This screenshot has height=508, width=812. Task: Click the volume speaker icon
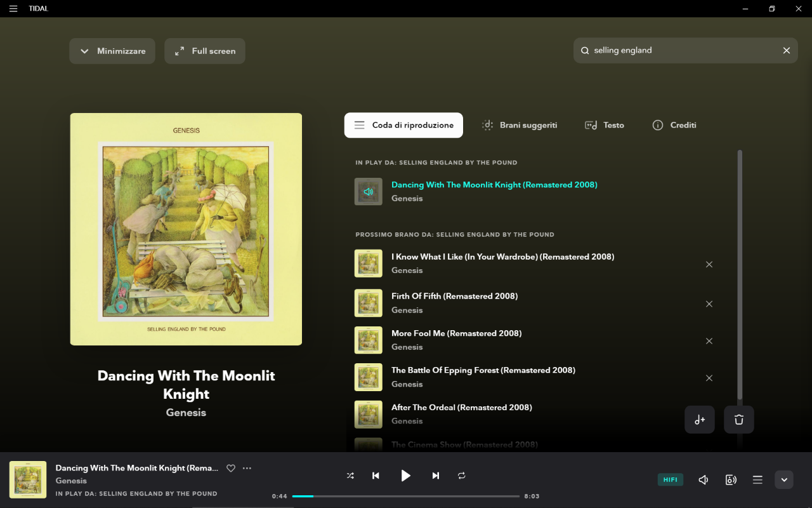tap(704, 480)
